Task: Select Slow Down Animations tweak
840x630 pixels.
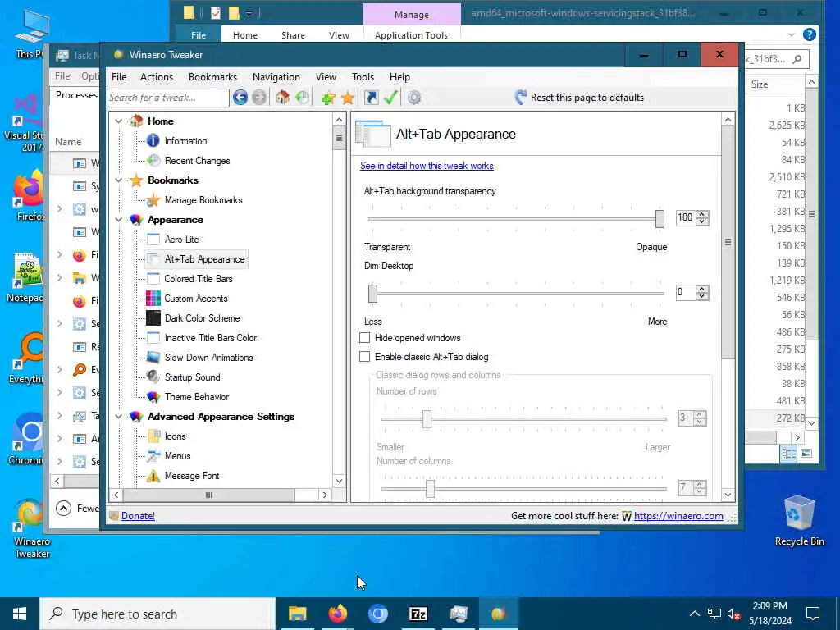Action: click(208, 358)
